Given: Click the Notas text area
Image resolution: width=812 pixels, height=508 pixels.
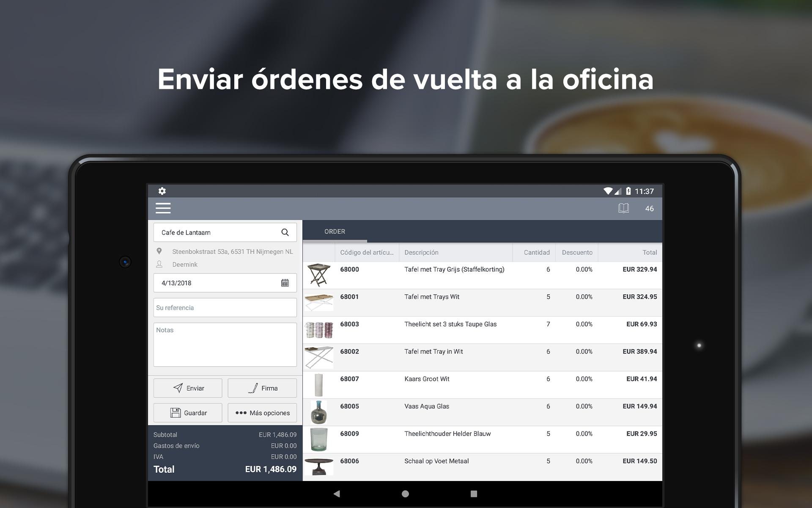Looking at the screenshot, I should pyautogui.click(x=225, y=345).
